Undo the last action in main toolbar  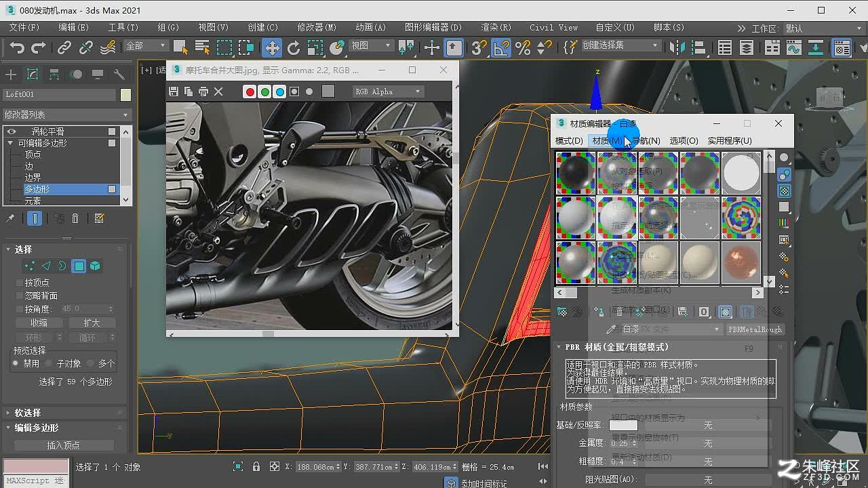(17, 47)
